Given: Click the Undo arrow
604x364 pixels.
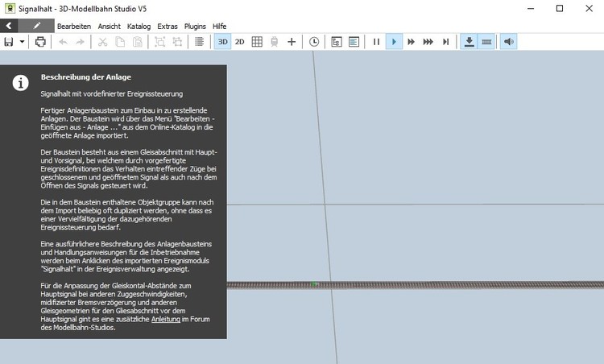Looking at the screenshot, I should pos(63,42).
